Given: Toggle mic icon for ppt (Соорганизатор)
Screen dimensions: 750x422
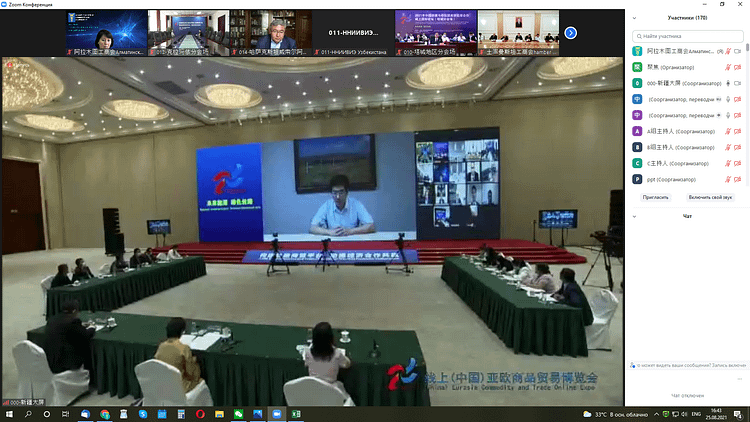Looking at the screenshot, I should tap(728, 179).
